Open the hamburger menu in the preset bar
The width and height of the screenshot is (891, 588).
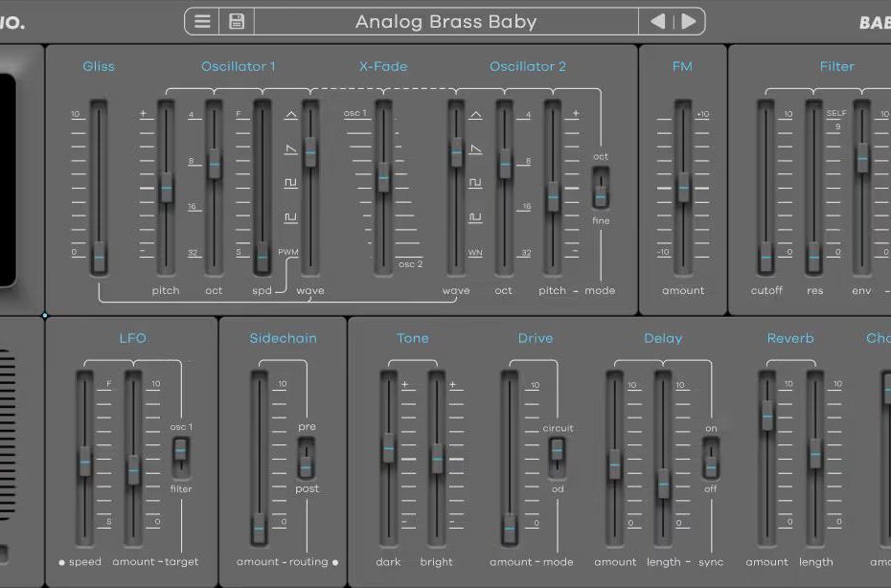202,21
